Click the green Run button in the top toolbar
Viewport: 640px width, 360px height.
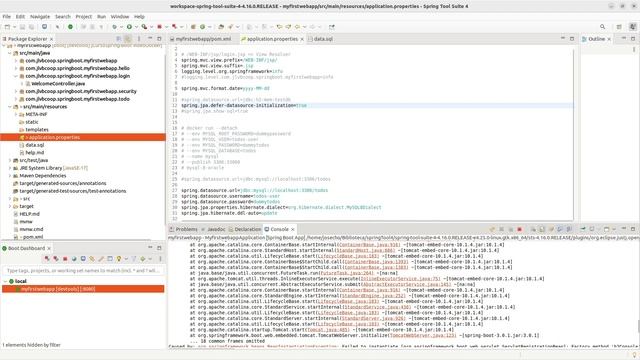coord(129,27)
